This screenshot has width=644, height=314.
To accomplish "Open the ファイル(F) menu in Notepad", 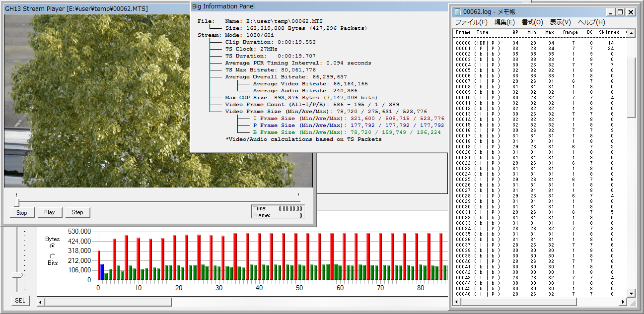I will [471, 22].
